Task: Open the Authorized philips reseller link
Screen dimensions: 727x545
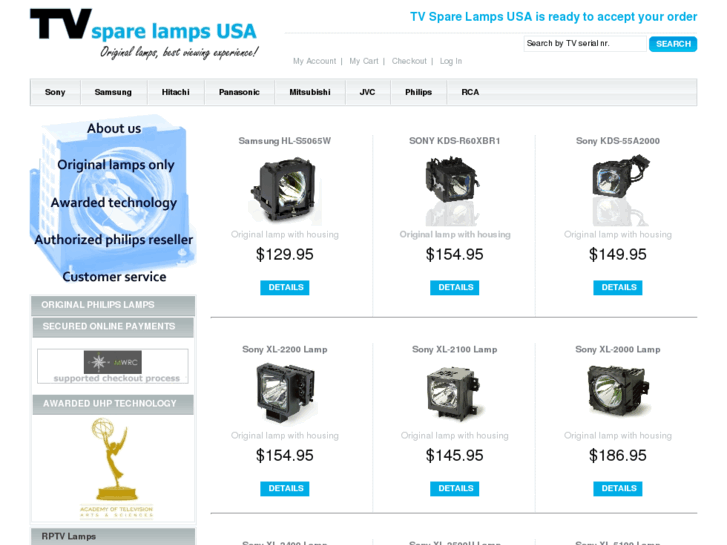Action: click(x=114, y=240)
